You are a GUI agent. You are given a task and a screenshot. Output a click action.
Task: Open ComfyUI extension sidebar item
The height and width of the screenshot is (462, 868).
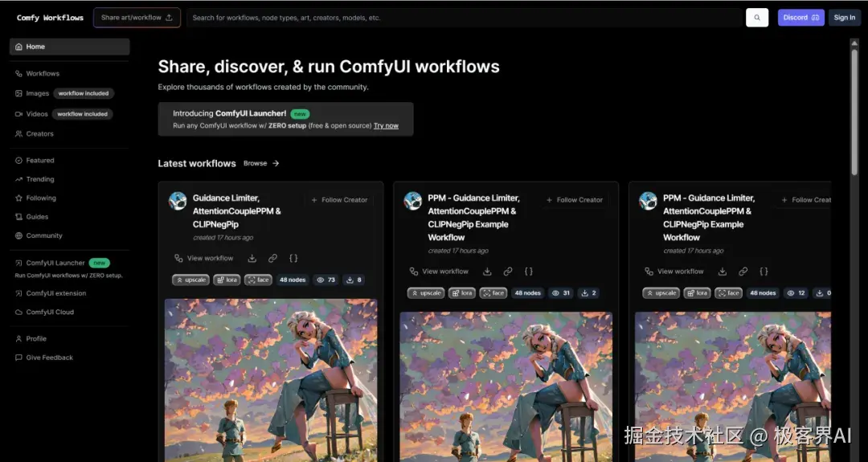(x=51, y=293)
